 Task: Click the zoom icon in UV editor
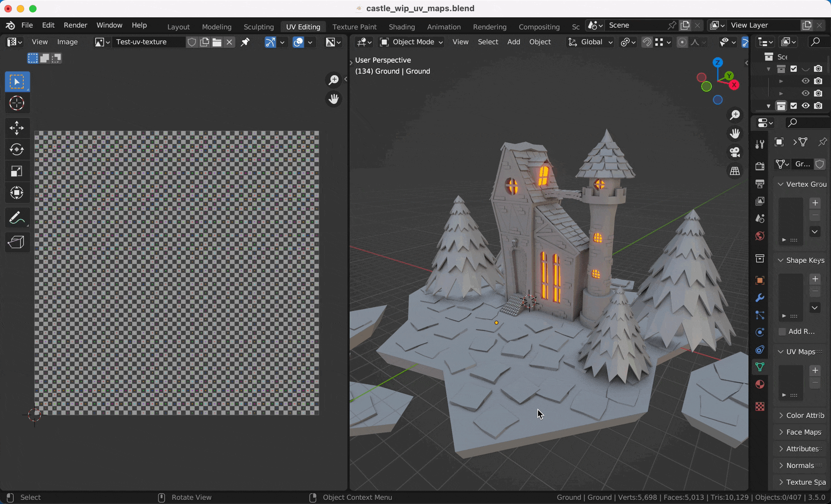pyautogui.click(x=334, y=80)
